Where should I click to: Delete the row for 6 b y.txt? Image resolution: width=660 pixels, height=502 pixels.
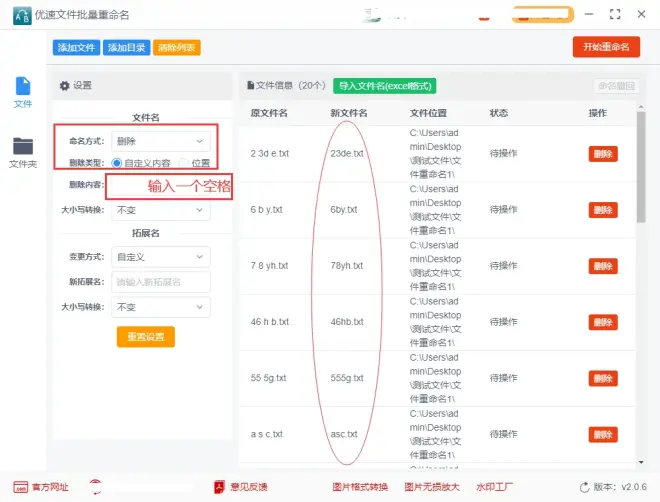click(603, 210)
